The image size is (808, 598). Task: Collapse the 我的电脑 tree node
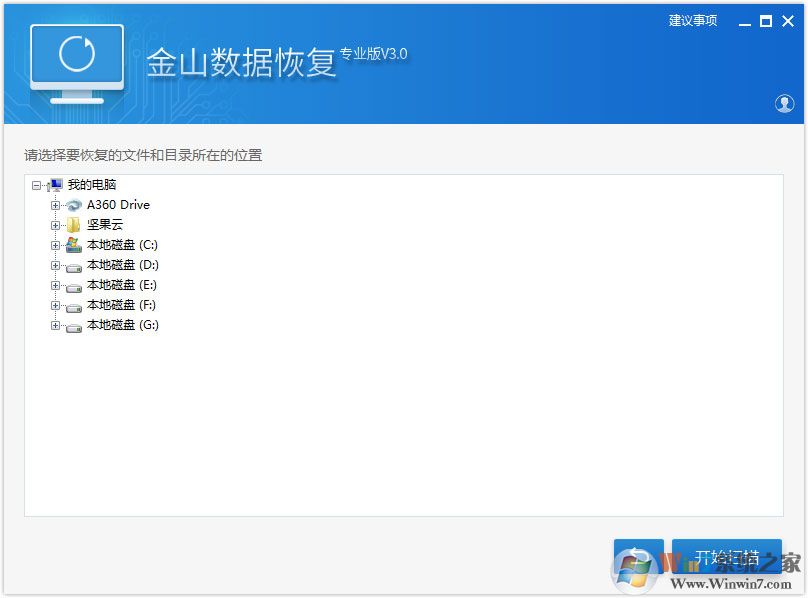(38, 184)
